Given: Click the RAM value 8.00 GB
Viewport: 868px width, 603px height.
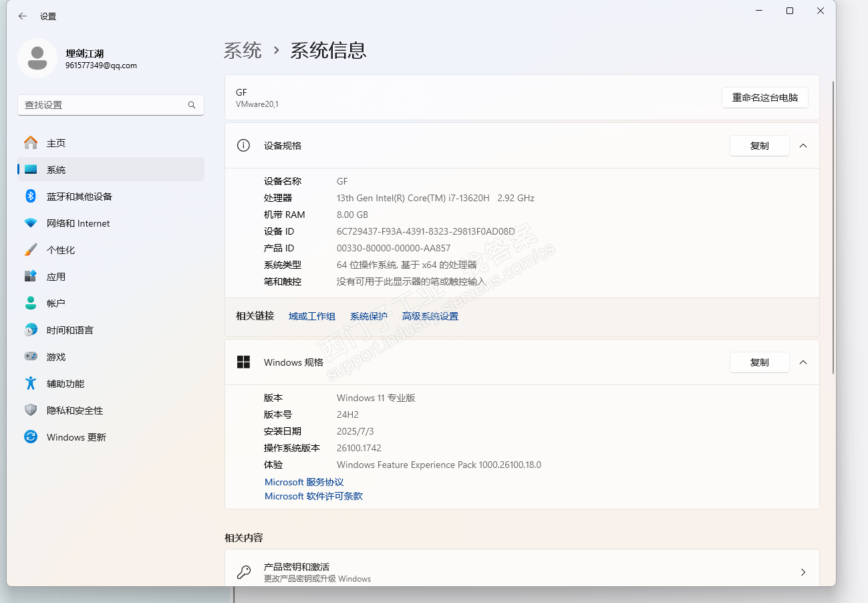Looking at the screenshot, I should click(x=352, y=215).
